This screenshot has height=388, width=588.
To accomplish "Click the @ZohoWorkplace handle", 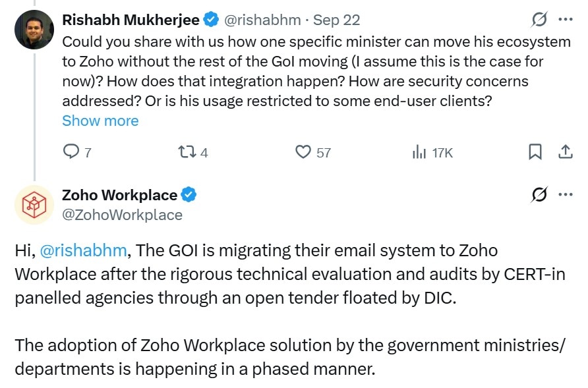I will point(122,215).
